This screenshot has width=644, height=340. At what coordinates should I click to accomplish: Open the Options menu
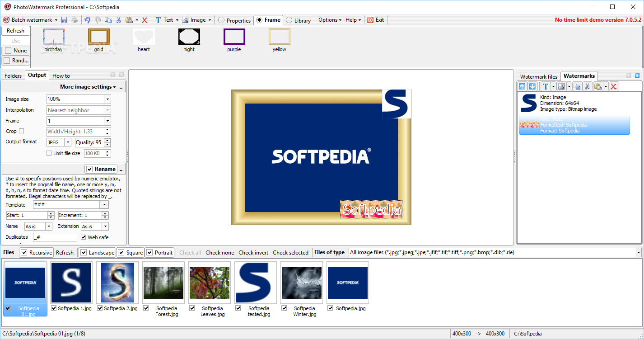[330, 20]
